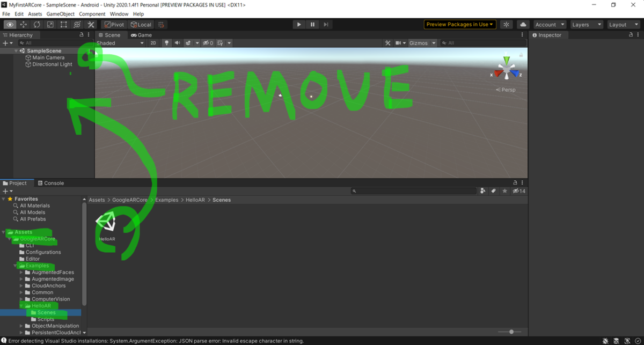This screenshot has height=345, width=644.
Task: Toggle grid snapping icon in toolbar
Action: coord(161,25)
